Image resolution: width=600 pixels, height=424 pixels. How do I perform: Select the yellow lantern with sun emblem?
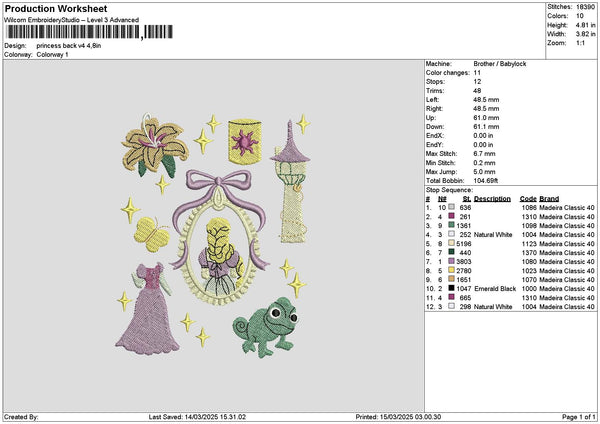point(245,141)
